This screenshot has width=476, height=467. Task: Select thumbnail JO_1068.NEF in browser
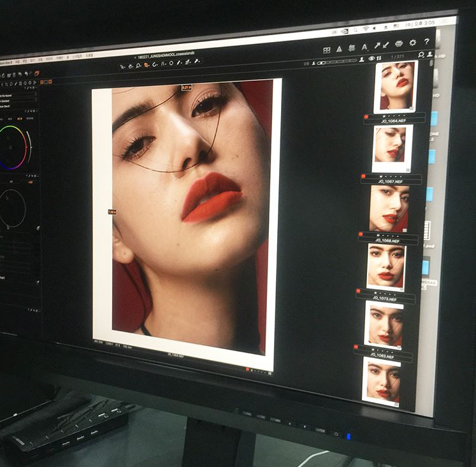click(389, 209)
